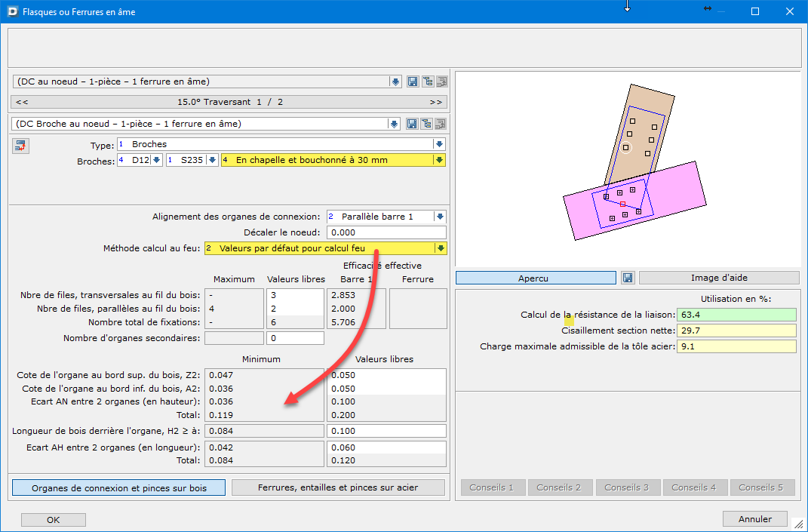808x532 pixels.
Task: Click greyed import icon beside DC au noeud preset
Action: [x=441, y=81]
